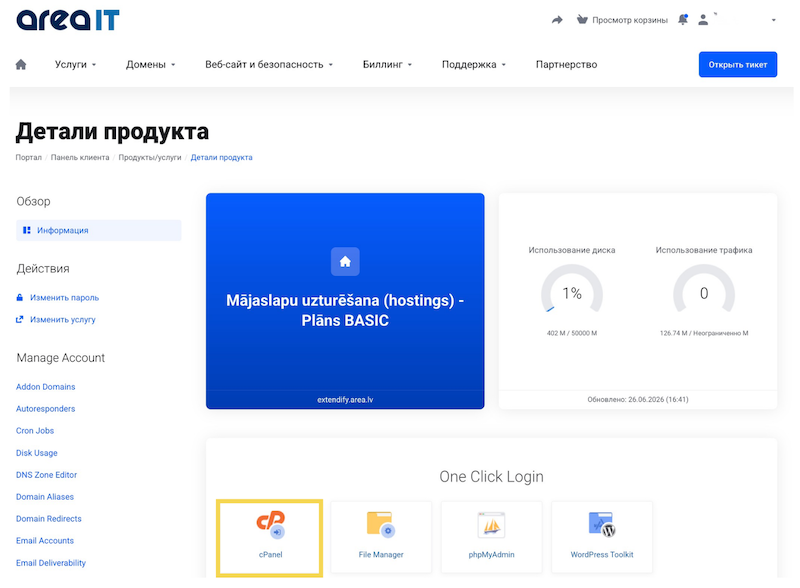Launch the File Manager icon
The height and width of the screenshot is (588, 800).
click(x=381, y=524)
